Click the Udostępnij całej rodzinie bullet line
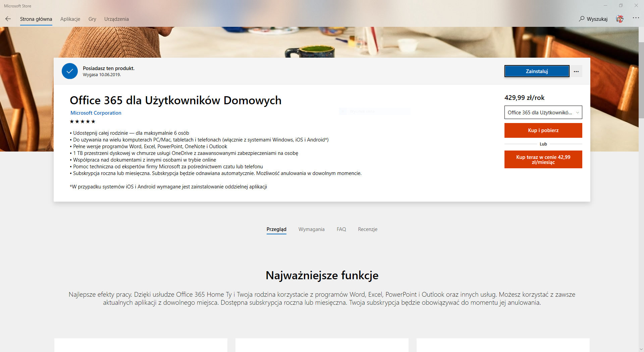This screenshot has height=352, width=644. (129, 133)
